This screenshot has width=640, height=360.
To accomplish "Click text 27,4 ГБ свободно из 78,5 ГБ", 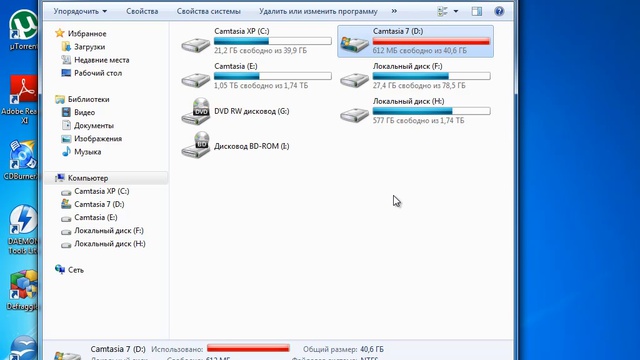I will click(x=419, y=86).
